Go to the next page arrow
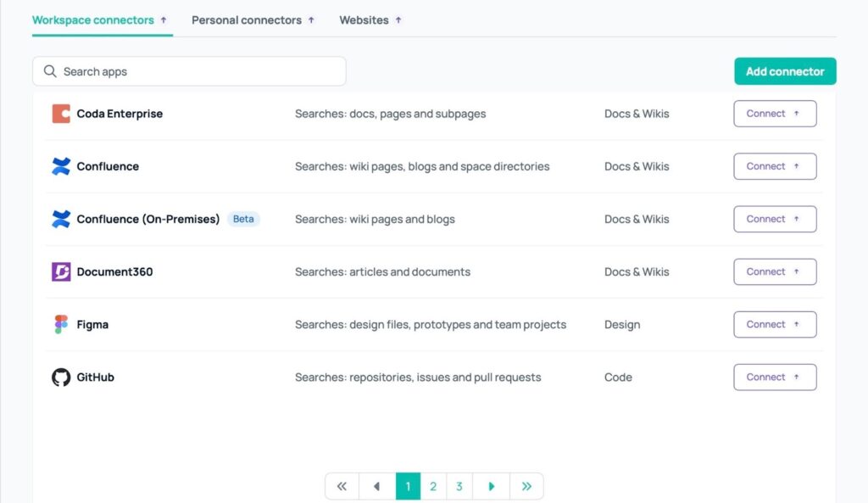This screenshot has height=503, width=868. [x=491, y=486]
